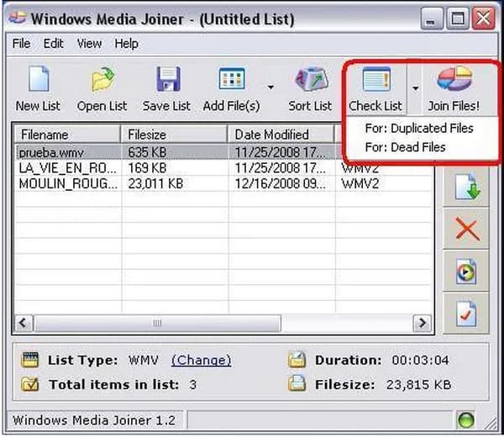504x438 pixels.
Task: Open the Edit menu
Action: point(54,44)
